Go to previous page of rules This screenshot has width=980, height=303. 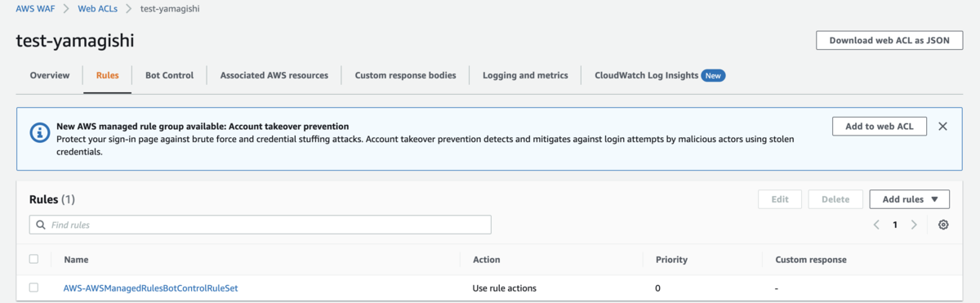pyautogui.click(x=876, y=225)
